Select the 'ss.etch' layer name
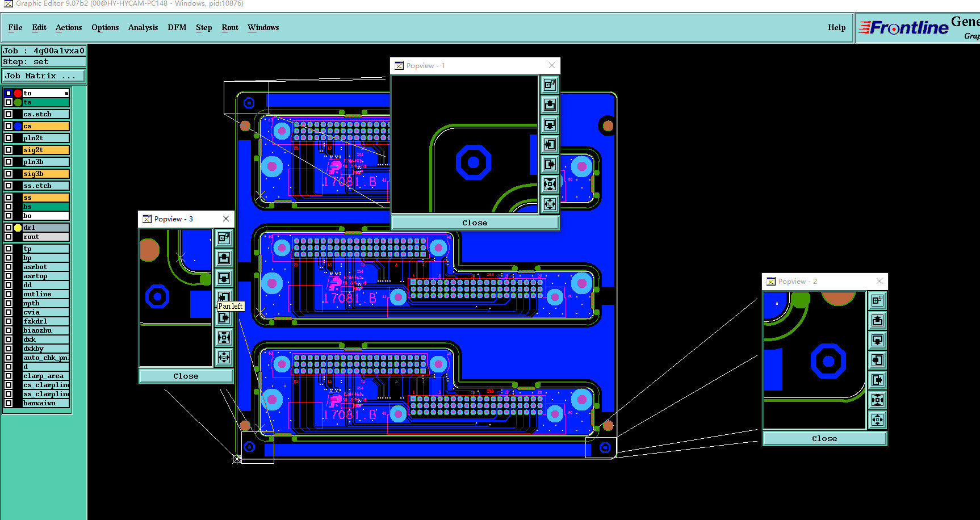 [x=46, y=186]
